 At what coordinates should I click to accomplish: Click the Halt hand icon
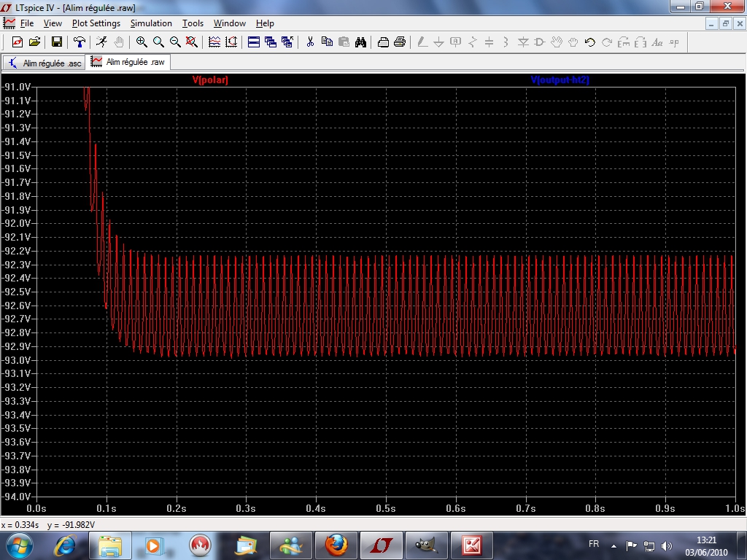pyautogui.click(x=119, y=42)
